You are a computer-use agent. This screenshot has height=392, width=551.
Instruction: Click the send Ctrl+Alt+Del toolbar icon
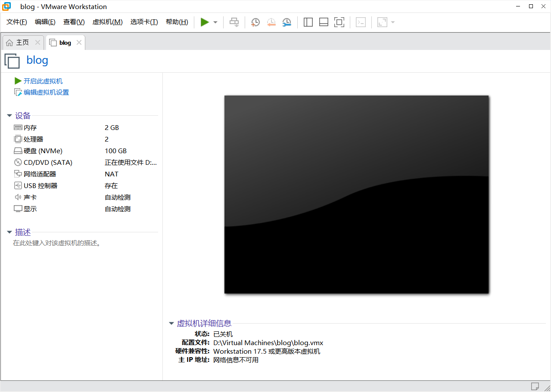tap(234, 22)
